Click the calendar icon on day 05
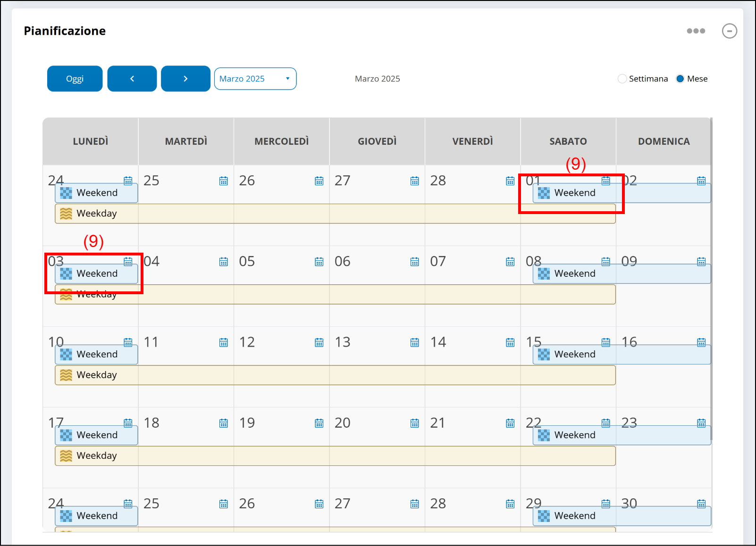 319,262
